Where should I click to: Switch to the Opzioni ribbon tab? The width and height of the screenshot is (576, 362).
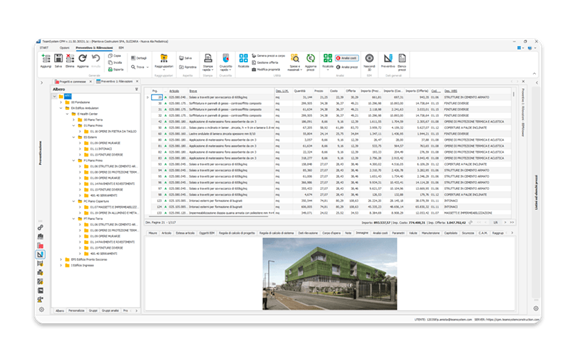[64, 48]
